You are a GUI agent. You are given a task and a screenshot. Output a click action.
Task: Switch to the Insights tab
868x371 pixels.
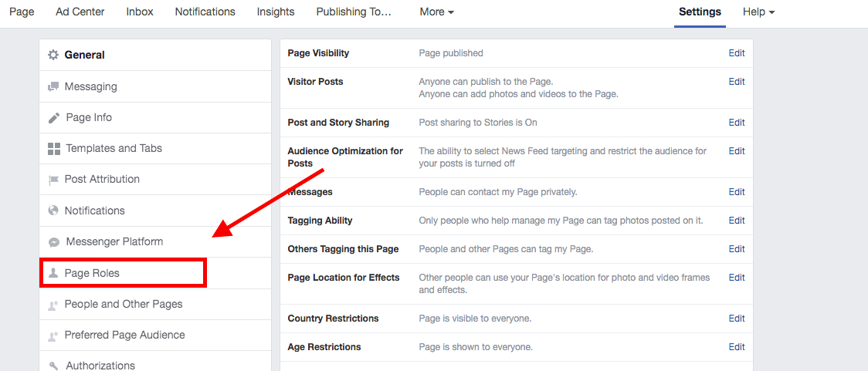click(276, 12)
